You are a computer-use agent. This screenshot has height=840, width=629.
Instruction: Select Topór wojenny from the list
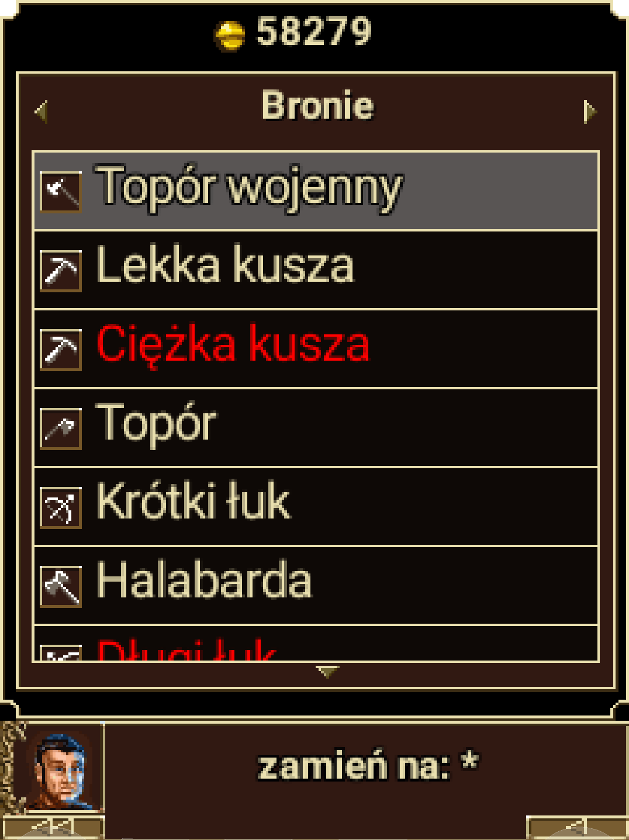coord(316,191)
